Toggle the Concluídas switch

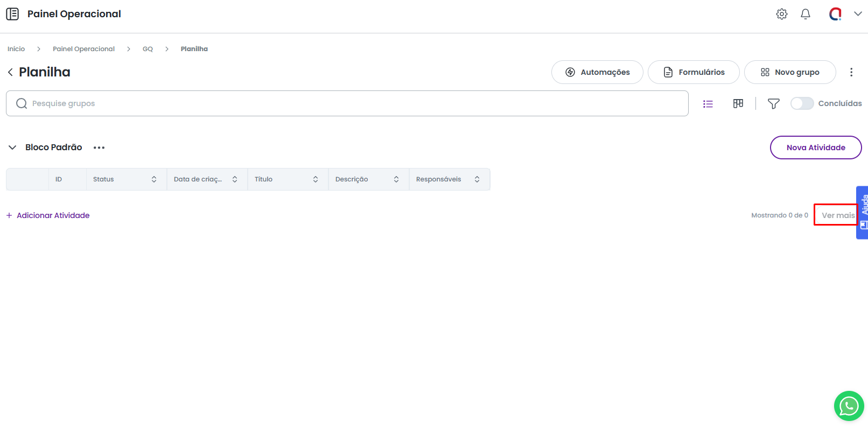pyautogui.click(x=802, y=103)
